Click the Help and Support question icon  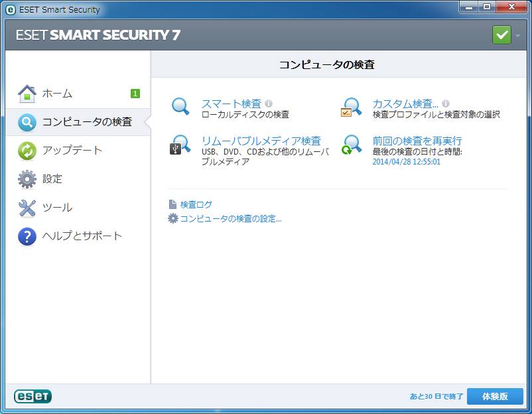pos(27,236)
